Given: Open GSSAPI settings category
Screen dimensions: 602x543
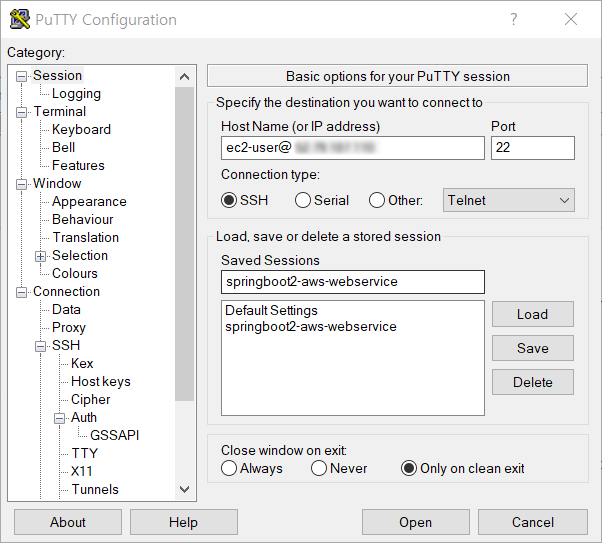Looking at the screenshot, I should [x=114, y=435].
